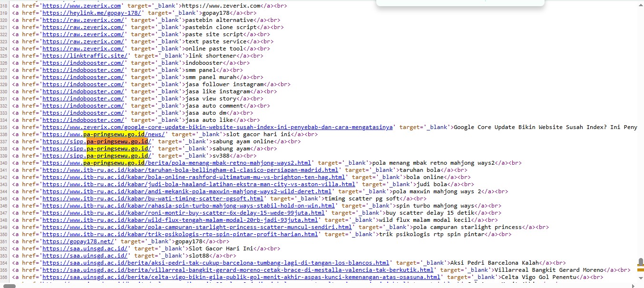Open the pa-pringsewu.go.id/news link
644x288 pixels.
(x=103, y=134)
